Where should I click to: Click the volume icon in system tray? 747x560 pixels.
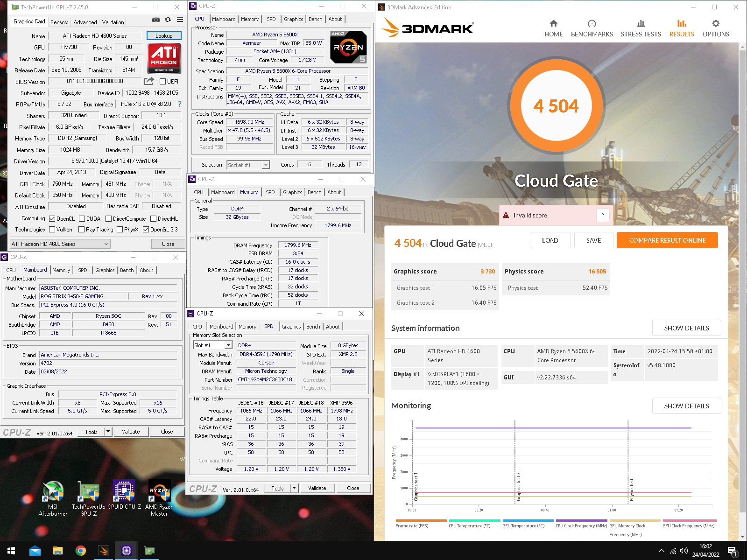click(x=684, y=551)
